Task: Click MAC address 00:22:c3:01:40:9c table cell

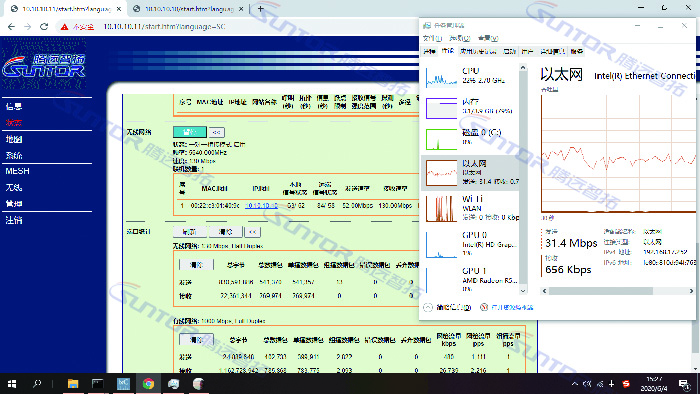Action: coord(215,206)
